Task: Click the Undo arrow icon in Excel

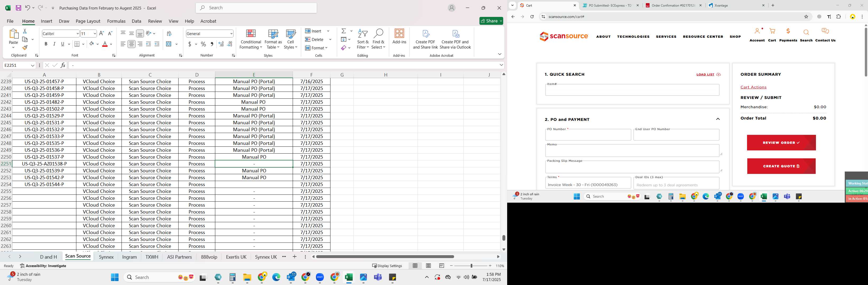Action: pyautogui.click(x=28, y=8)
